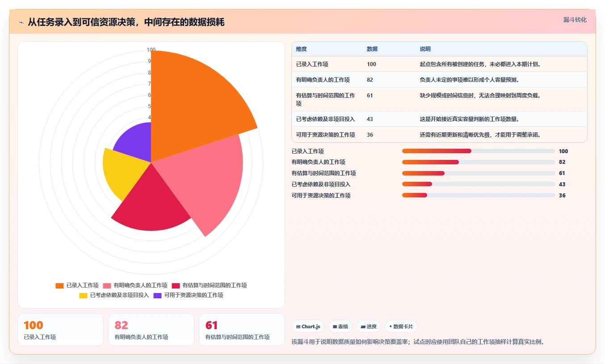
Task: Click the progress bar for 有明确负责人的工作项
Action: click(479, 162)
